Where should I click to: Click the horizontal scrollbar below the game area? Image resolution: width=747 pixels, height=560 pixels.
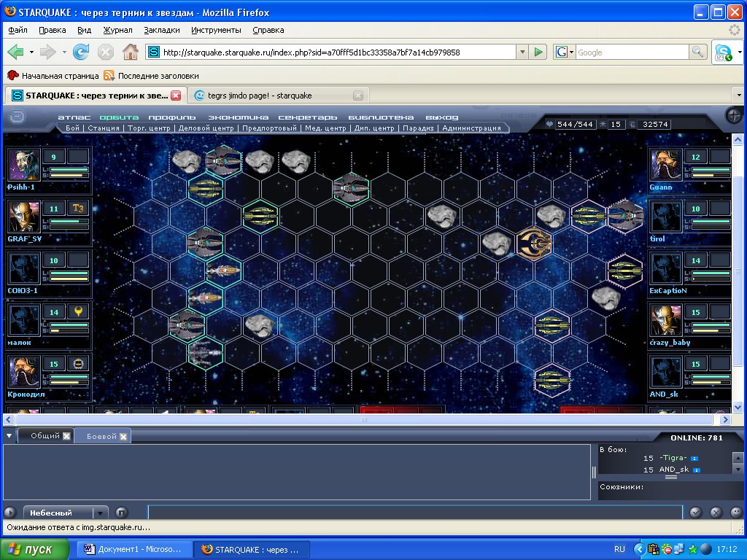coord(363,420)
